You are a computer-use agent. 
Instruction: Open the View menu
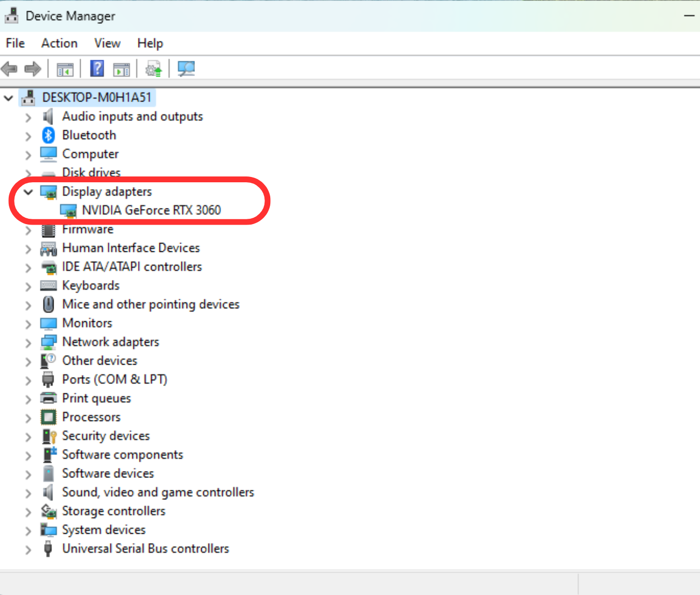(x=107, y=43)
